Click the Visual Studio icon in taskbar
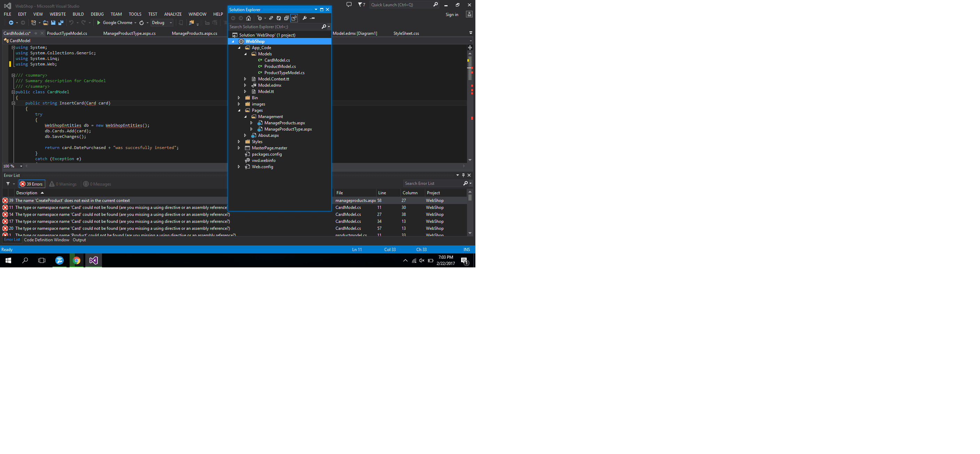The width and height of the screenshot is (980, 454). [93, 260]
